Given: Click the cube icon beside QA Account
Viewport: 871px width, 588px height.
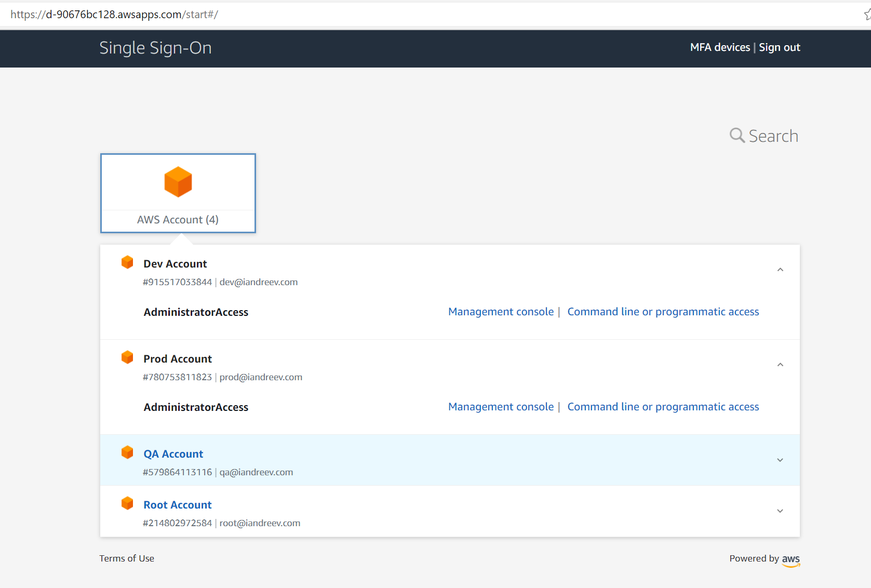Looking at the screenshot, I should pyautogui.click(x=127, y=452).
